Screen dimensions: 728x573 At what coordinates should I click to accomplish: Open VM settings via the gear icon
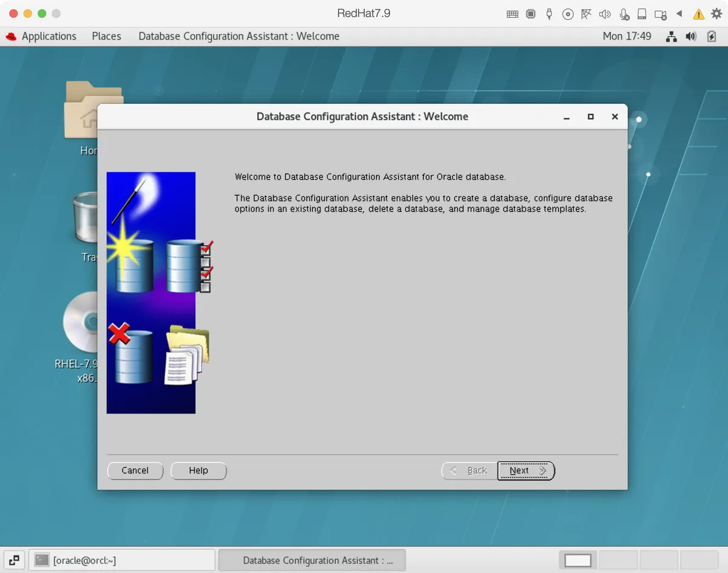[x=716, y=13]
